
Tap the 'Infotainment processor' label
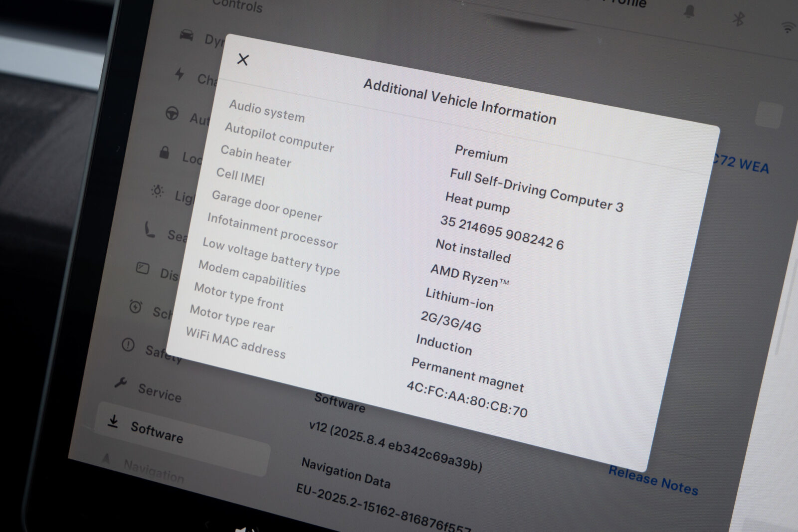click(x=272, y=230)
